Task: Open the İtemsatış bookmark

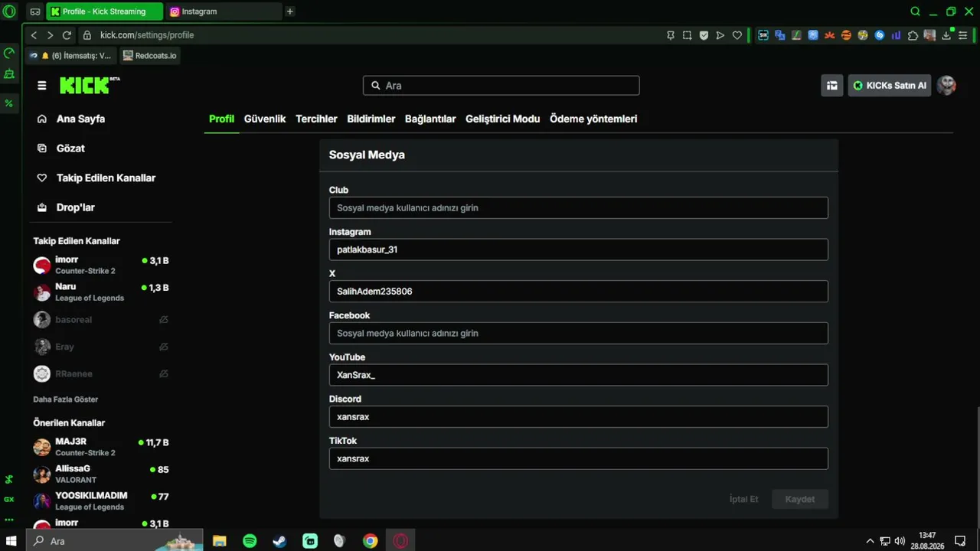Action: (x=70, y=56)
